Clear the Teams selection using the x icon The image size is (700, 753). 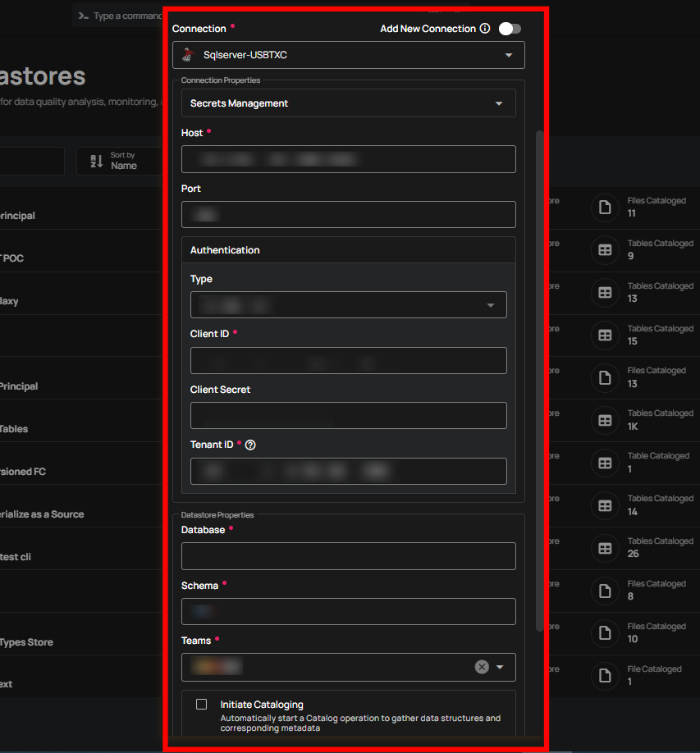[482, 667]
